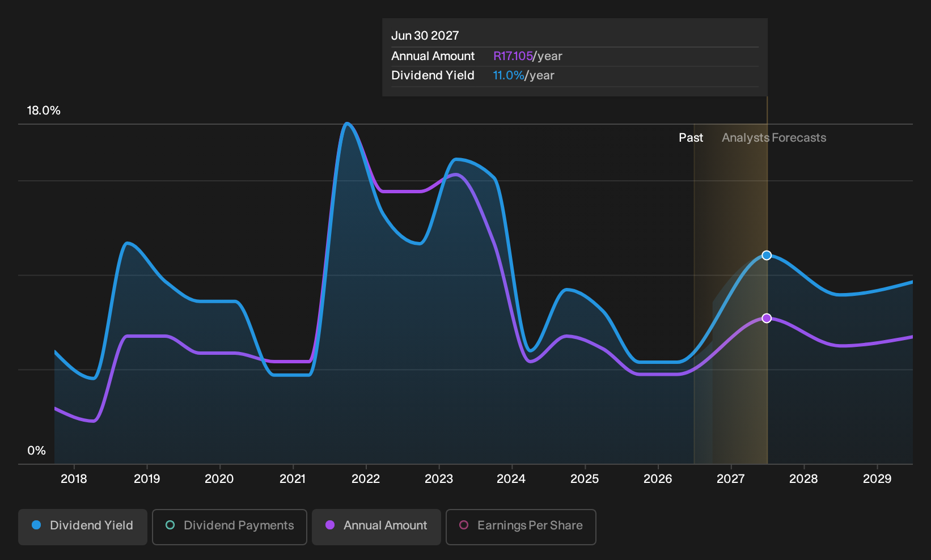This screenshot has height=560, width=931.
Task: Click the 2020 x-axis label
Action: [219, 479]
